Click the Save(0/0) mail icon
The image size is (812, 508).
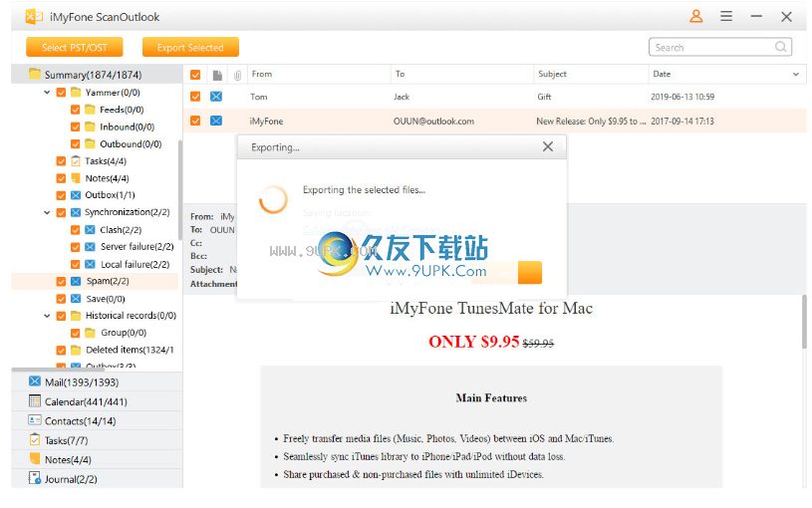click(x=76, y=299)
